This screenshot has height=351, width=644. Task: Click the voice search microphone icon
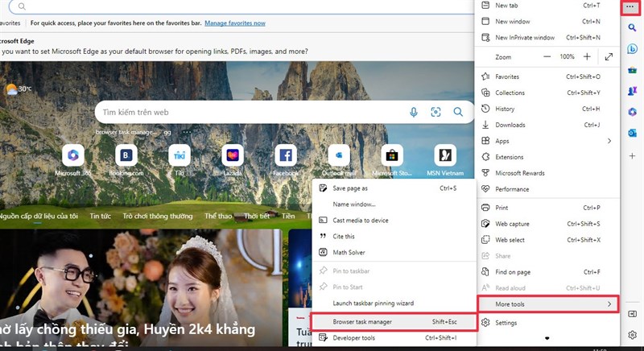point(414,113)
